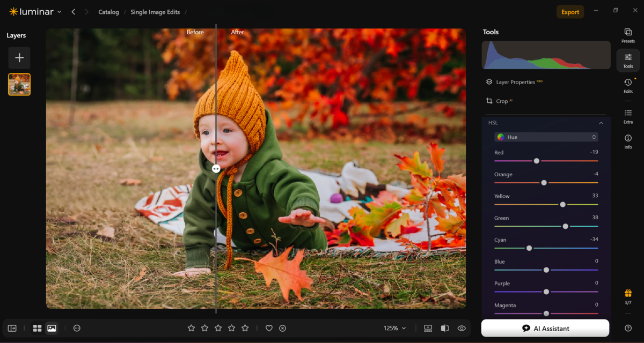Screen dimensions: 644x343
Task: Click the Luminar logo menu
Action: (x=35, y=12)
